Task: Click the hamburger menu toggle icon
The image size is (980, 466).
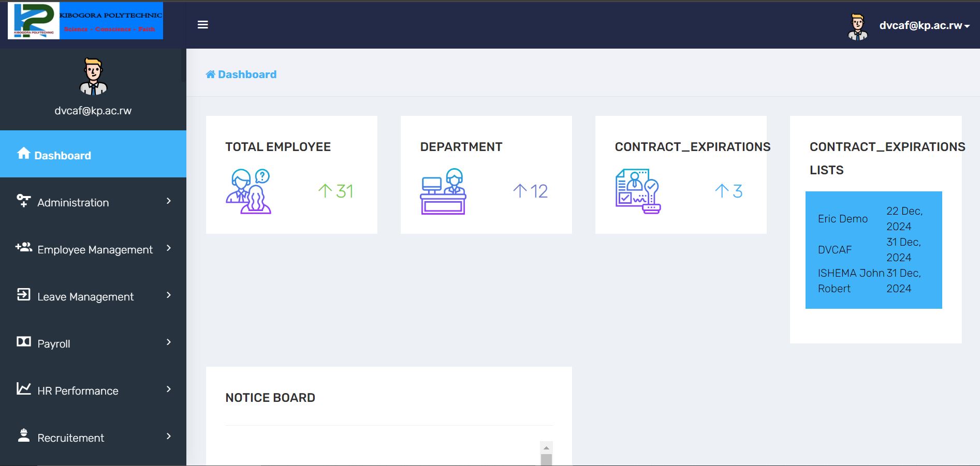Action: coord(202,25)
